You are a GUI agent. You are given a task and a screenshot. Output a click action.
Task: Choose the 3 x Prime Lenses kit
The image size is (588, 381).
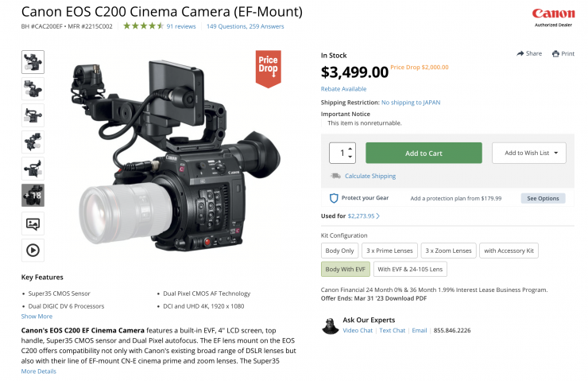tap(389, 251)
